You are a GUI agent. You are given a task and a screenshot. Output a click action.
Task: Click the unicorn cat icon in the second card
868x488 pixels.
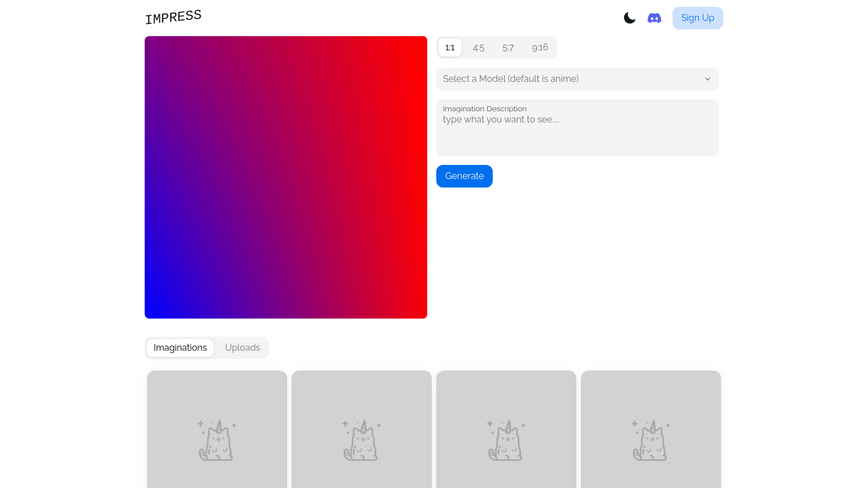(x=361, y=441)
